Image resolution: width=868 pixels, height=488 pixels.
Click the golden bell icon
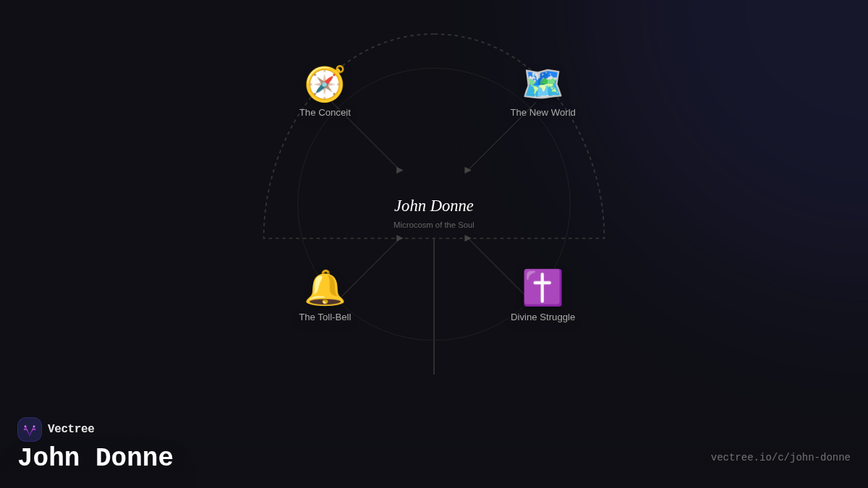point(325,288)
